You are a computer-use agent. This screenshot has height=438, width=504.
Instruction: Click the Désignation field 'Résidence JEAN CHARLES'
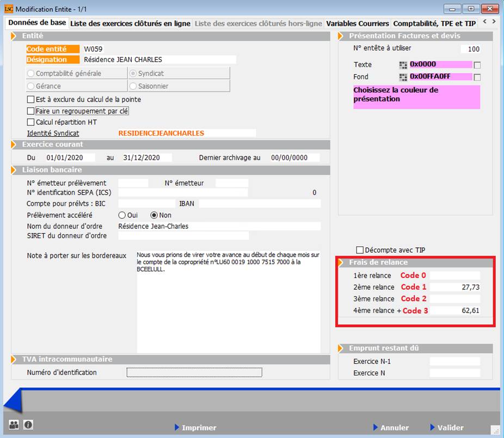tap(159, 59)
